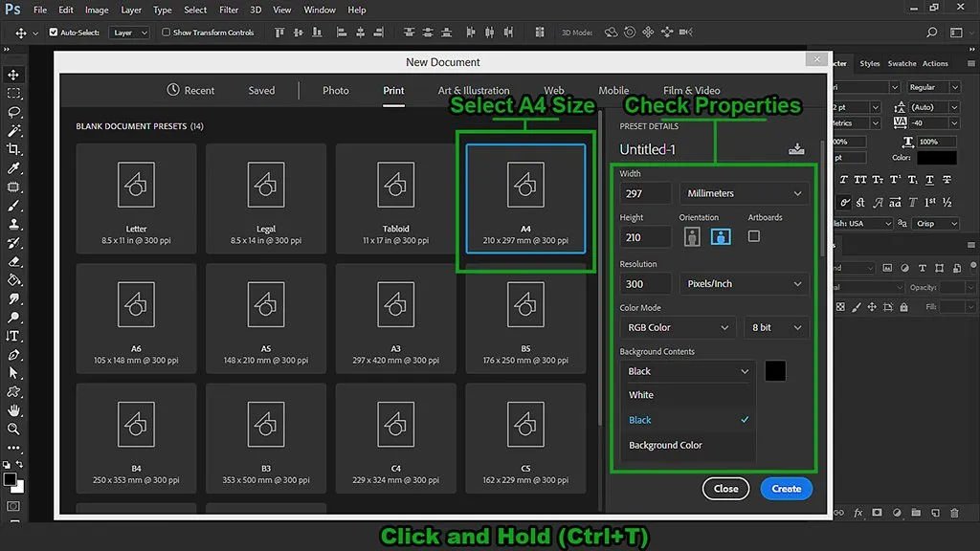Screen dimensions: 980x551
Task: Open the Actions panel tab
Action: click(935, 63)
